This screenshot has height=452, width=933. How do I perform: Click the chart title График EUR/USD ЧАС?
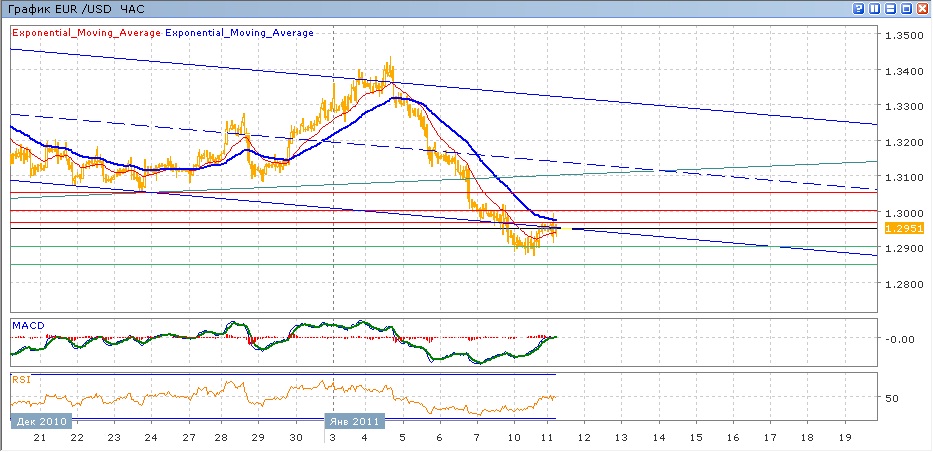click(x=75, y=8)
